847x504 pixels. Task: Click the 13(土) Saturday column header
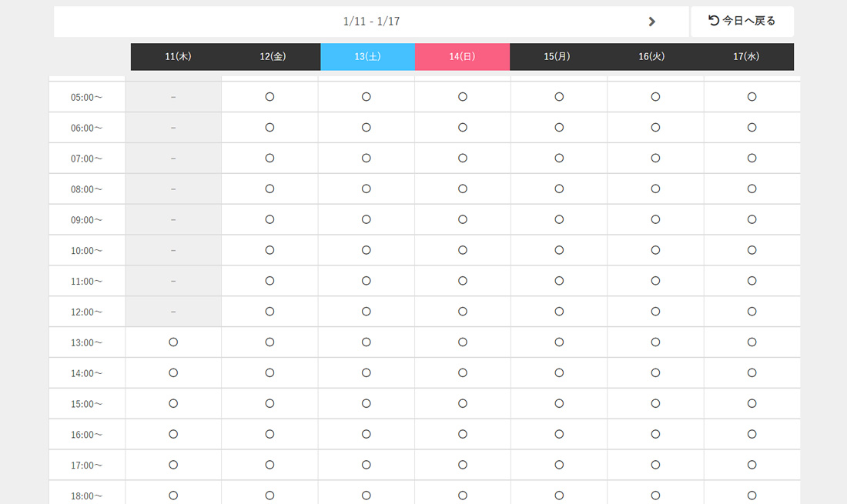[367, 57]
